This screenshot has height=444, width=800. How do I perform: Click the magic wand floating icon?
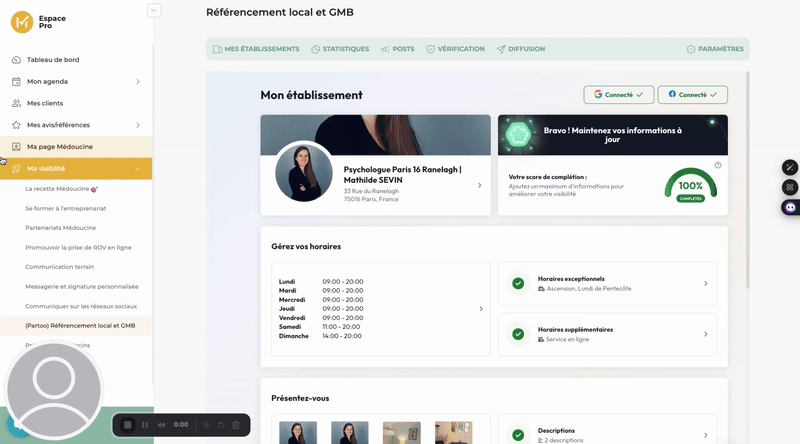790,166
